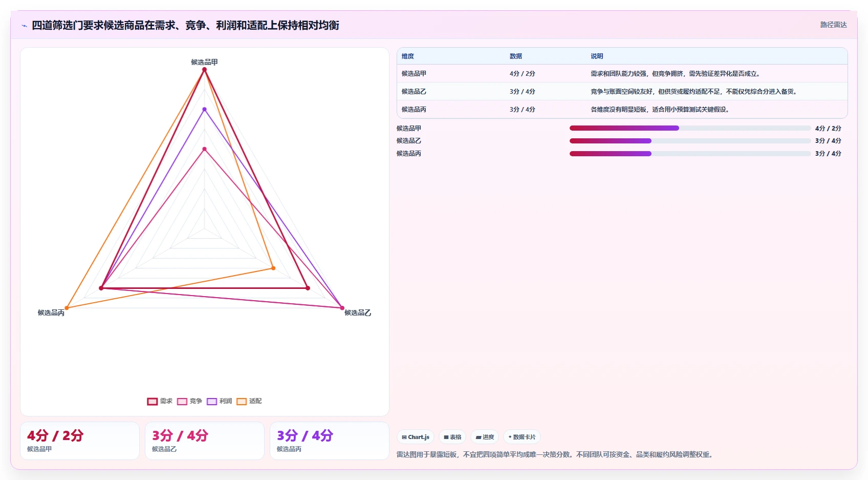Screen dimensions: 868x480
Task: Click the 需求 legend color swatch
Action: pos(152,402)
